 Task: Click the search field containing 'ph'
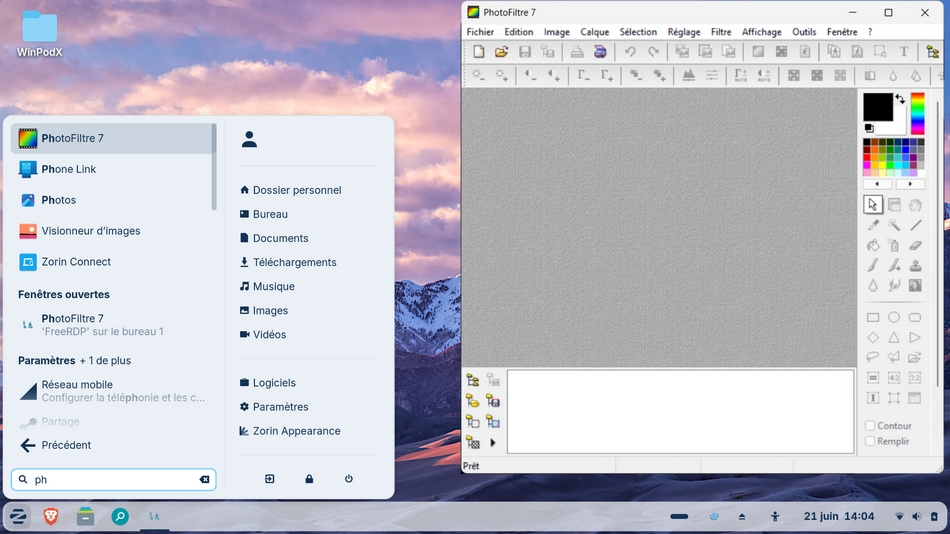(113, 479)
